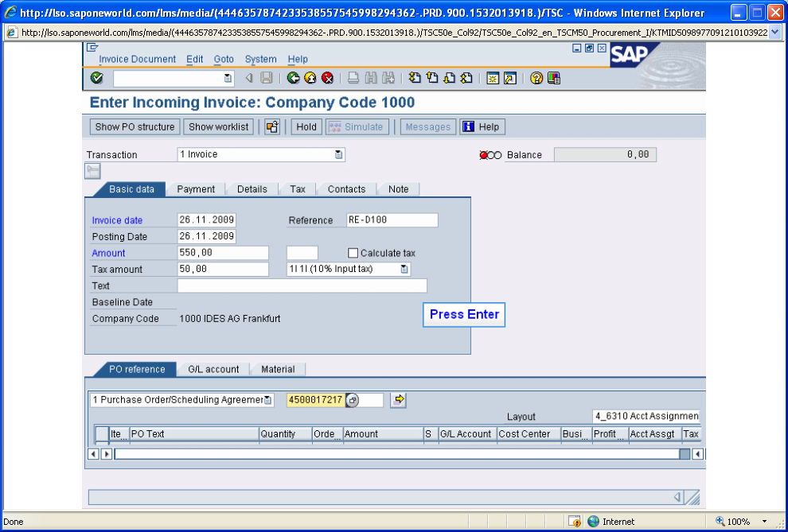Click the Show PO structure button
This screenshot has width=788, height=532.
tap(135, 127)
